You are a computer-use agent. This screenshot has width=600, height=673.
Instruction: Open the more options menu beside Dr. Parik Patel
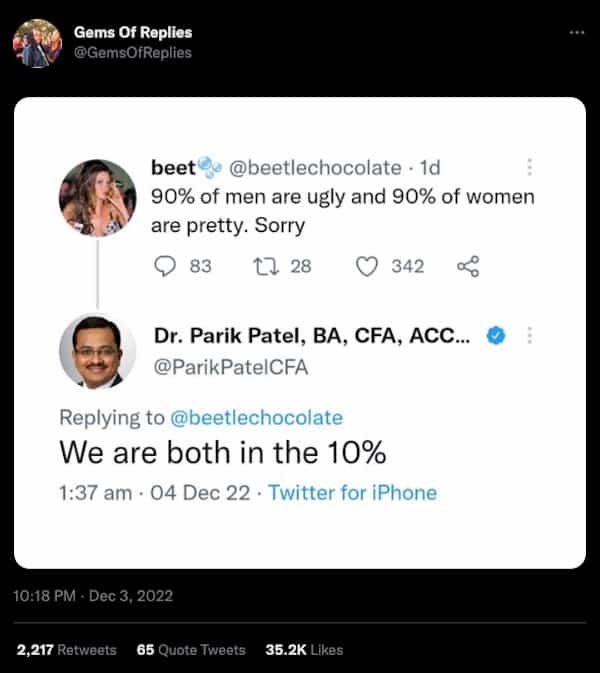coord(529,336)
